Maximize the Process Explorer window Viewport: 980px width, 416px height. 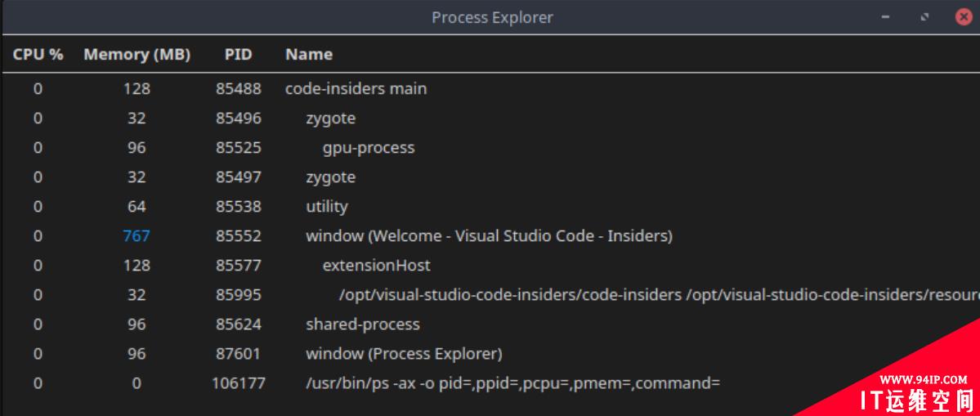coord(925,17)
